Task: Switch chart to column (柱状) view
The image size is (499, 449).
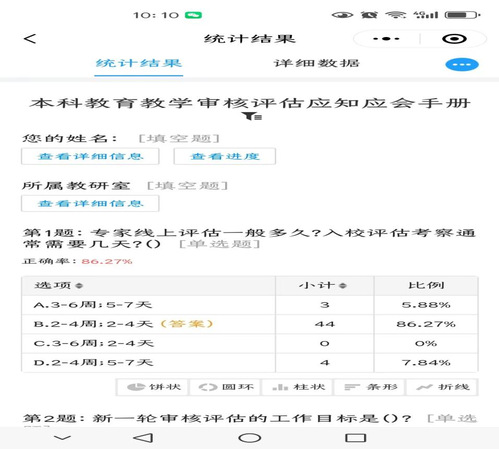Action: pos(298,387)
